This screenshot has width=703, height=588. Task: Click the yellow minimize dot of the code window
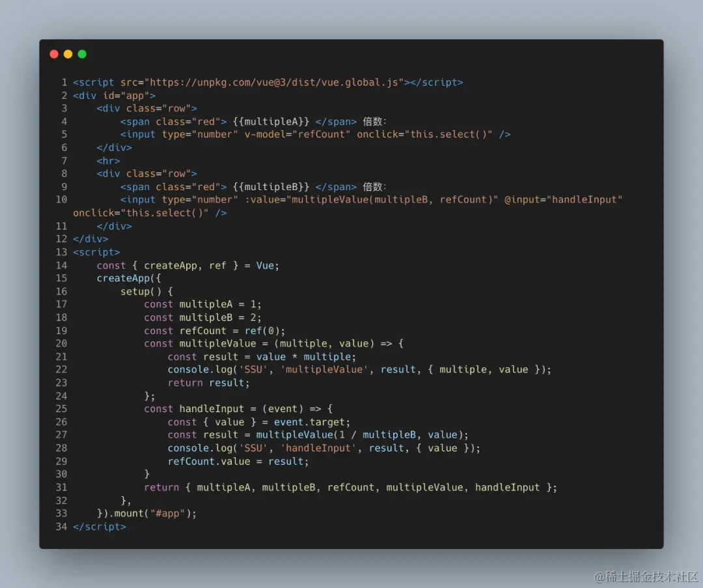68,54
